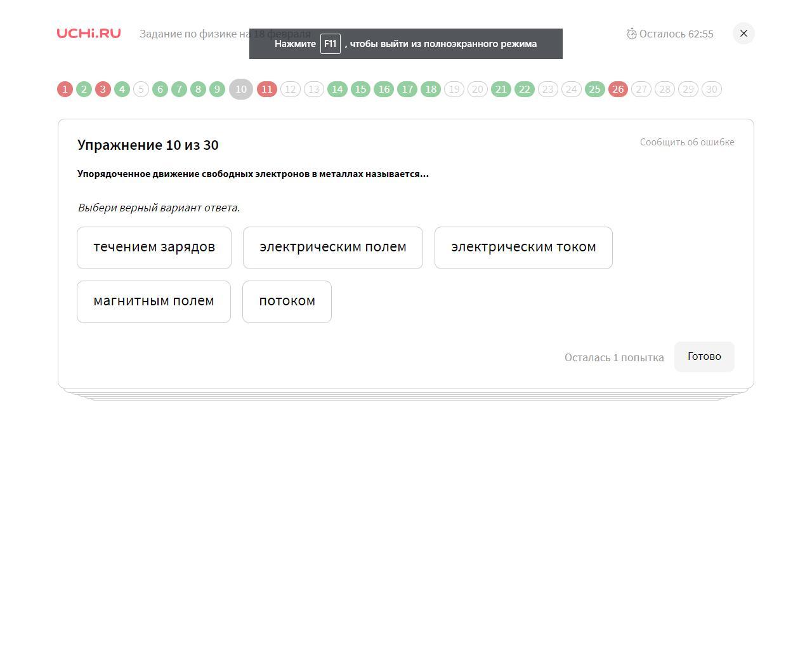Screen dimensions: 812x650
Task: Go to exercise 4
Action: coord(122,90)
